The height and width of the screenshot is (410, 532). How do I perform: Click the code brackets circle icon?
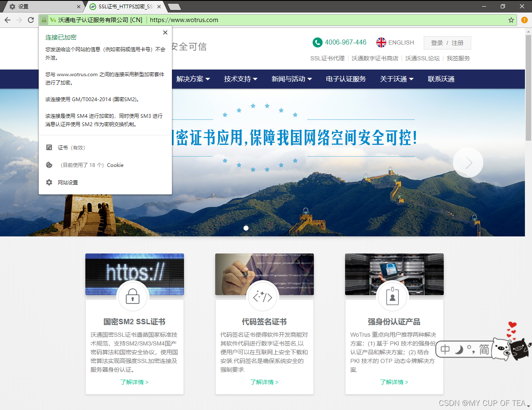tap(262, 296)
